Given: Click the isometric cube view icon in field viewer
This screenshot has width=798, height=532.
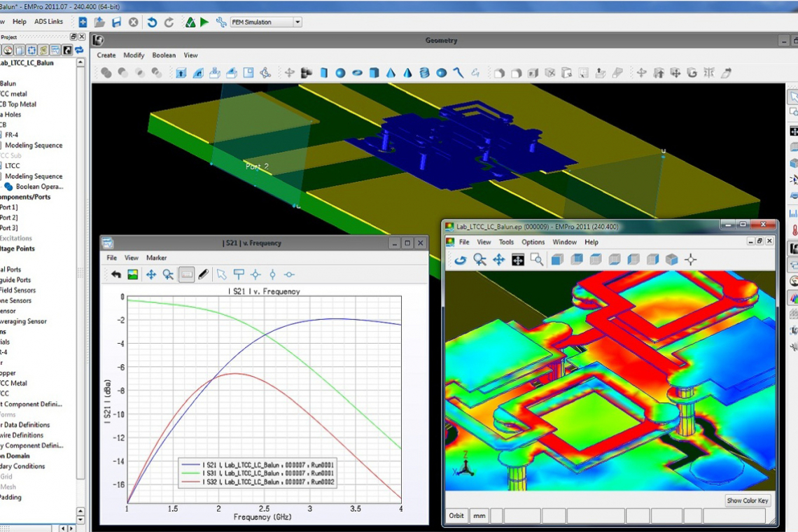Looking at the screenshot, I should (x=671, y=260).
